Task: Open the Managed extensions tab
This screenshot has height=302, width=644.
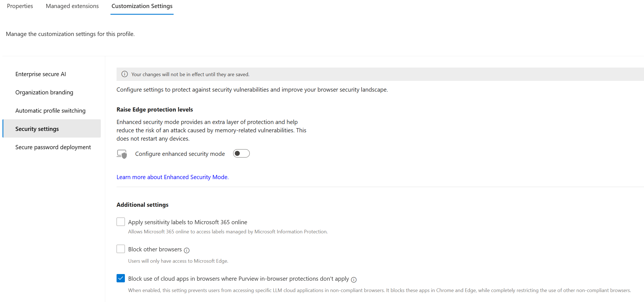Action: tap(72, 6)
